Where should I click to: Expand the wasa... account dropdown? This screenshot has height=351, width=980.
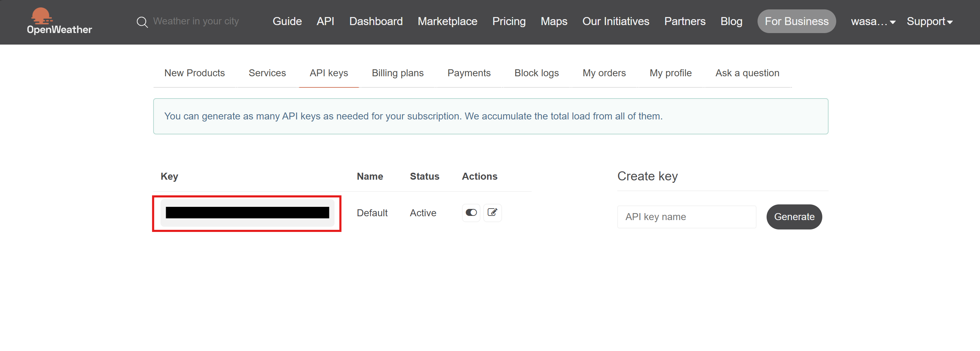tap(872, 22)
